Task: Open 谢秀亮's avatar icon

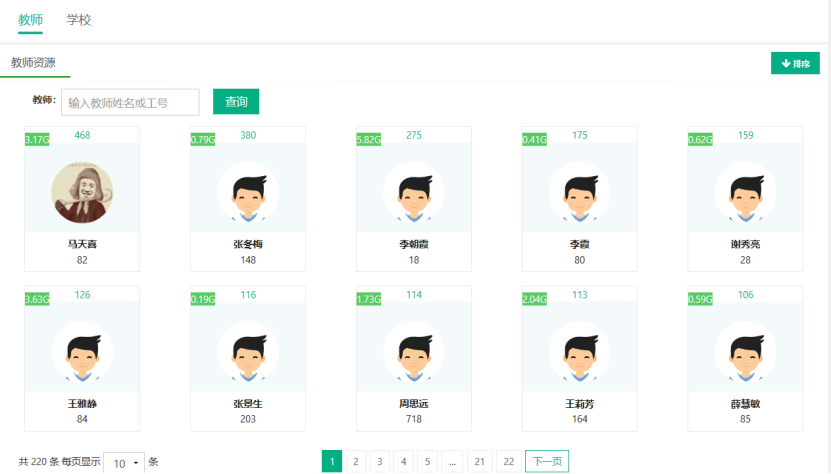Action: coord(746,192)
